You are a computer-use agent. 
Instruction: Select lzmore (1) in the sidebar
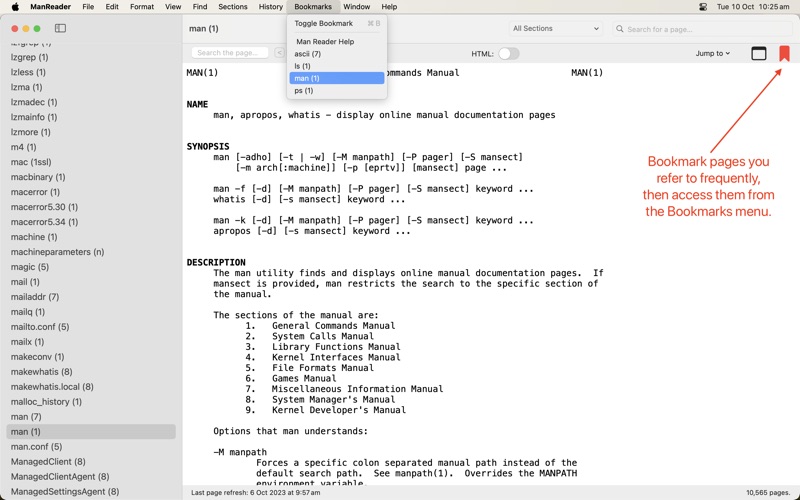coord(91,132)
